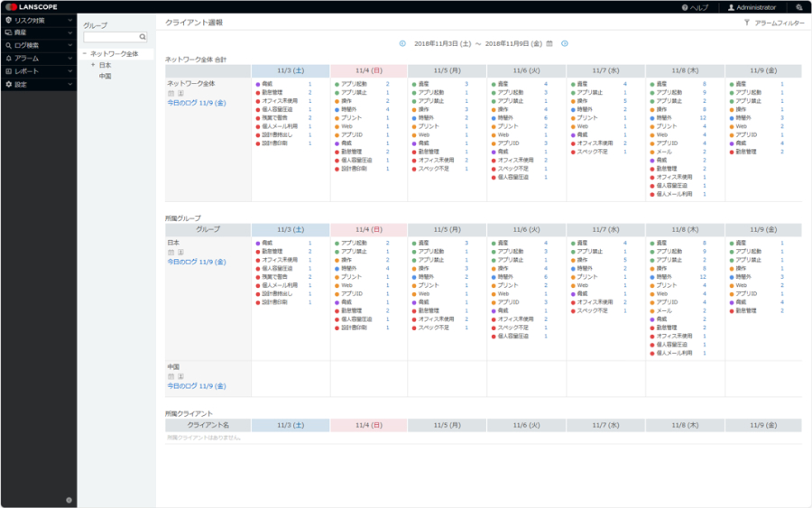This screenshot has width=812, height=508.
Task: Click 11/3 (土) header in network total table
Action: 291,70
